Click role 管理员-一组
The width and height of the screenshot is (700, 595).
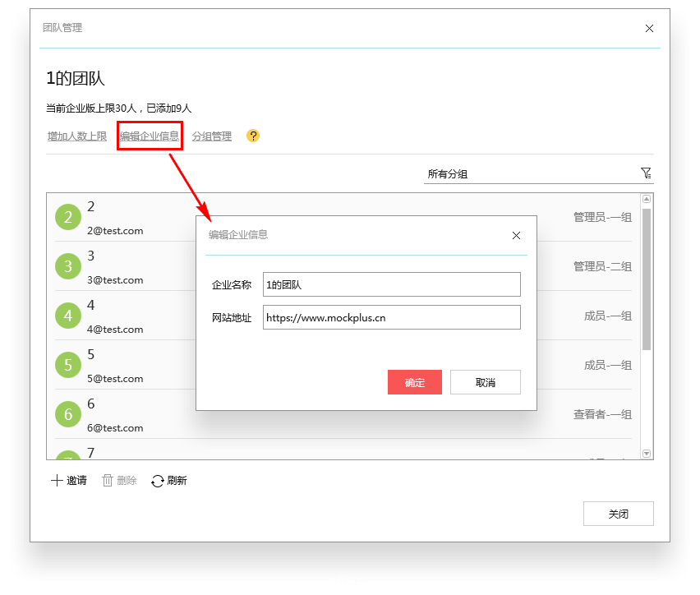pos(603,218)
